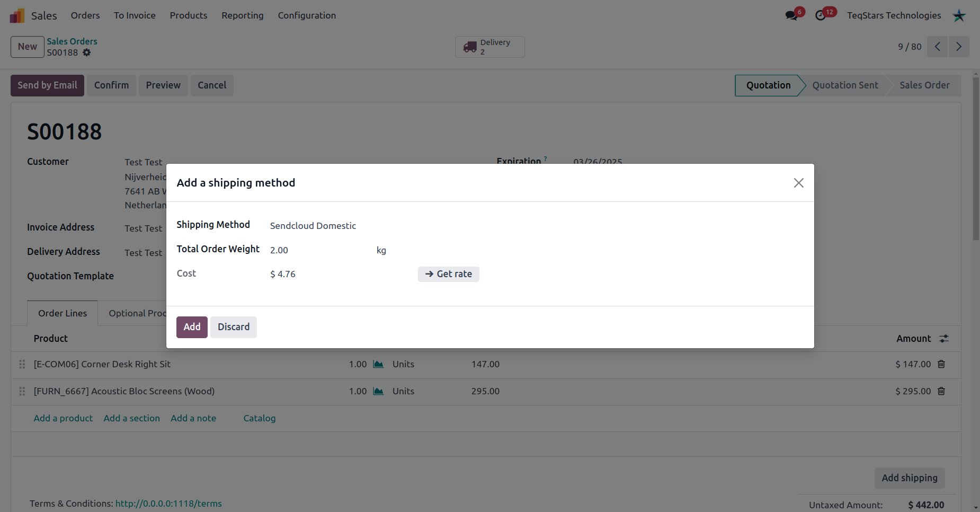Click the Sales app title
Viewport: 980px width, 512px height.
(x=44, y=15)
